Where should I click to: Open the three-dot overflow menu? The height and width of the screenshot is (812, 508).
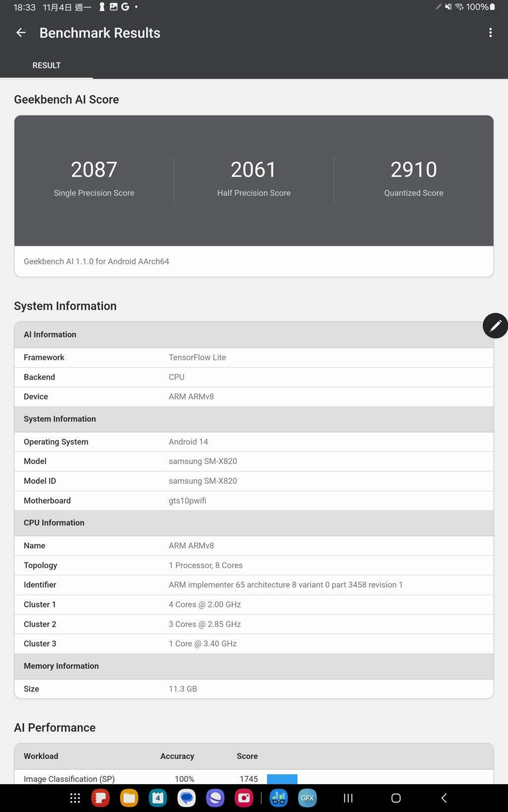(490, 33)
